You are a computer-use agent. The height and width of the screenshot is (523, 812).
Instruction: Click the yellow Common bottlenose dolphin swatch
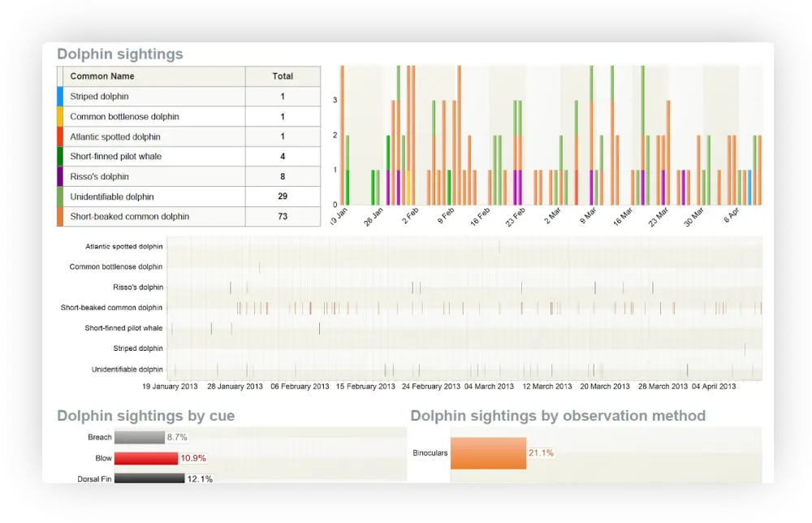pyautogui.click(x=60, y=116)
